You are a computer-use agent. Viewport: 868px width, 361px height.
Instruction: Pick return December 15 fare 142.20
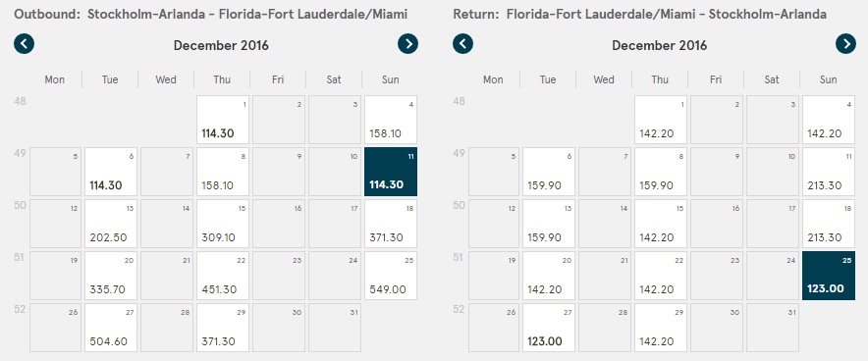pyautogui.click(x=661, y=224)
